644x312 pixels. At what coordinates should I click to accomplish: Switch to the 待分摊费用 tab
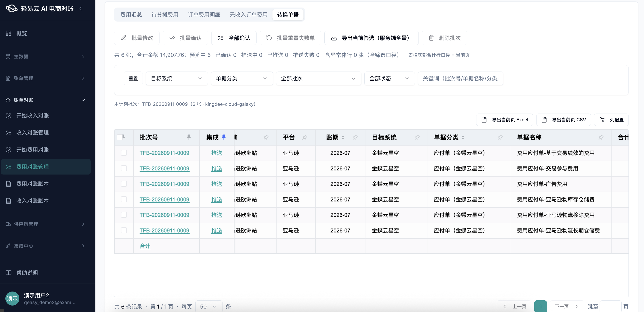[x=165, y=15]
